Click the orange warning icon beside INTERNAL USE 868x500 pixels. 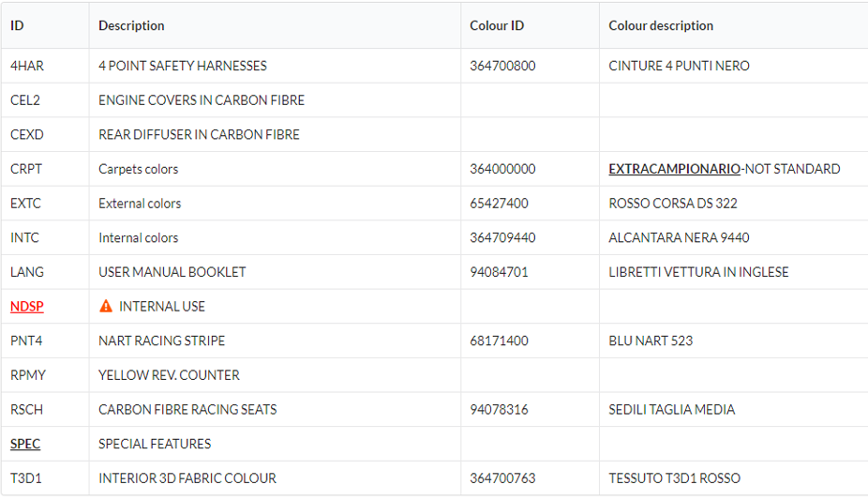106,306
